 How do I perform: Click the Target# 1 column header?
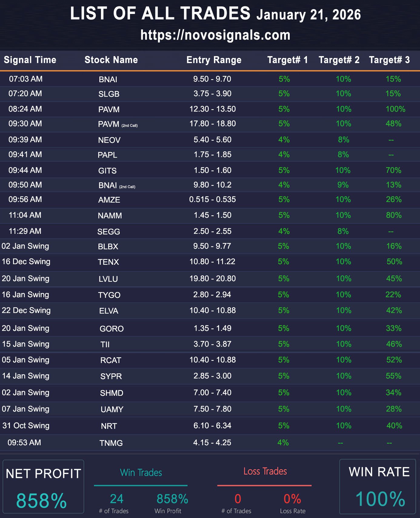[x=287, y=60]
